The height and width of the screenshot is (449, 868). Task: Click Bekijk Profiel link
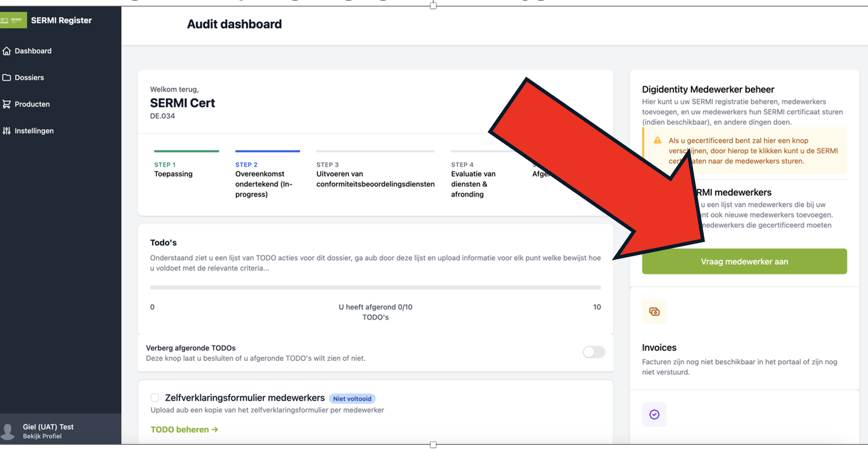coord(42,436)
